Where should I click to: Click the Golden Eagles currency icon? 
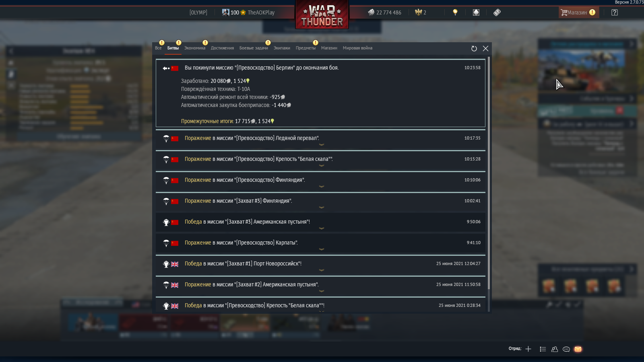(x=419, y=12)
